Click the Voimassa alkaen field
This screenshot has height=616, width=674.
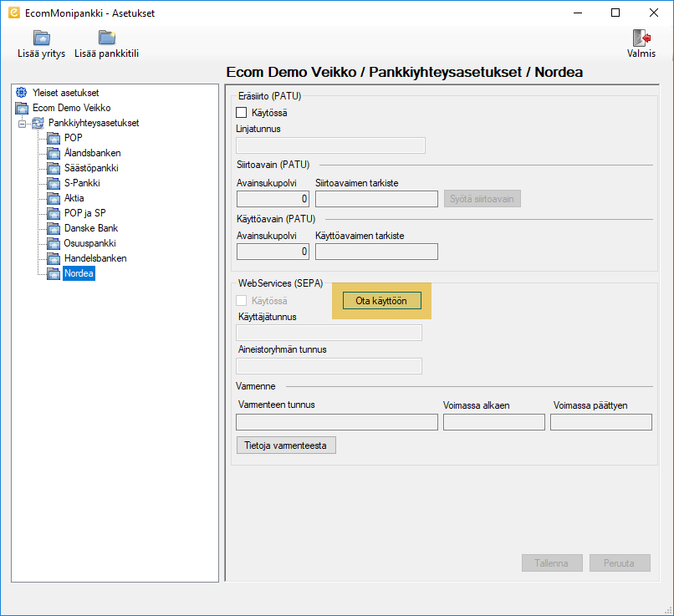494,422
